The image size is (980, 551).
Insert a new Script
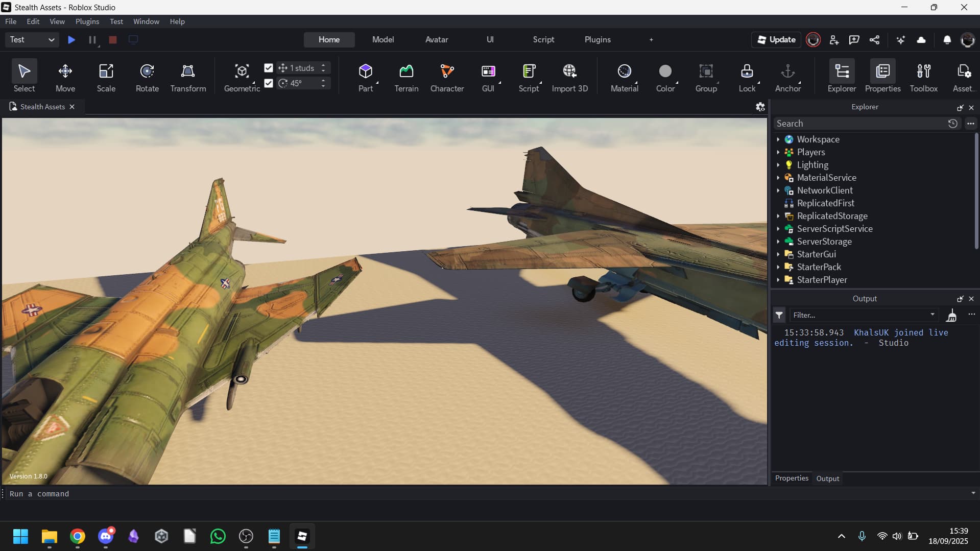pyautogui.click(x=529, y=77)
